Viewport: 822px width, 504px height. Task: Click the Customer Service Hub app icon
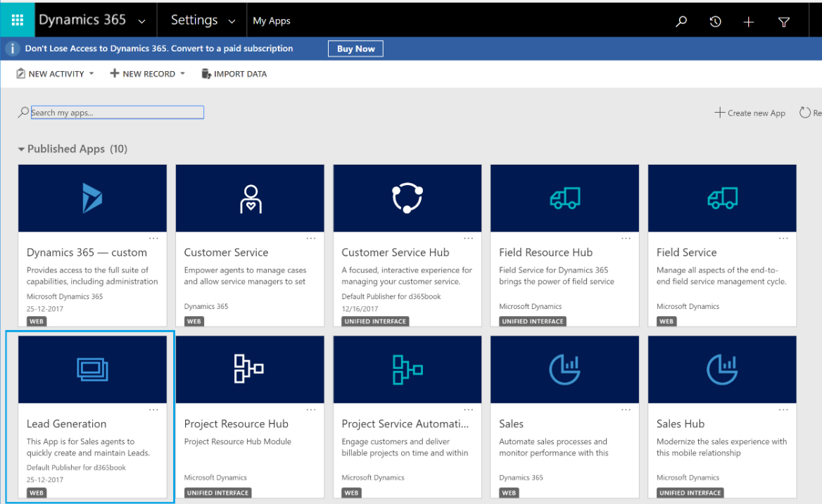pos(407,198)
